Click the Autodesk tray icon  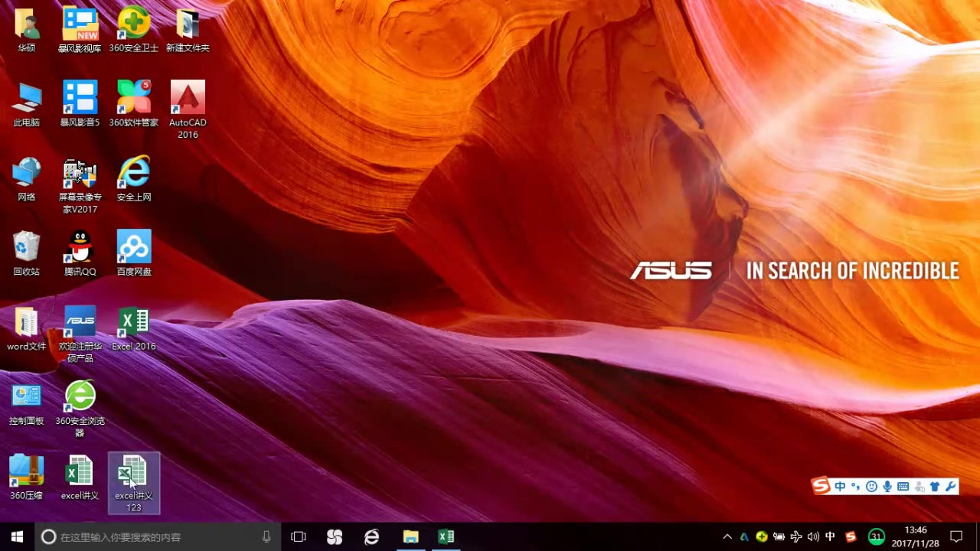tap(744, 536)
